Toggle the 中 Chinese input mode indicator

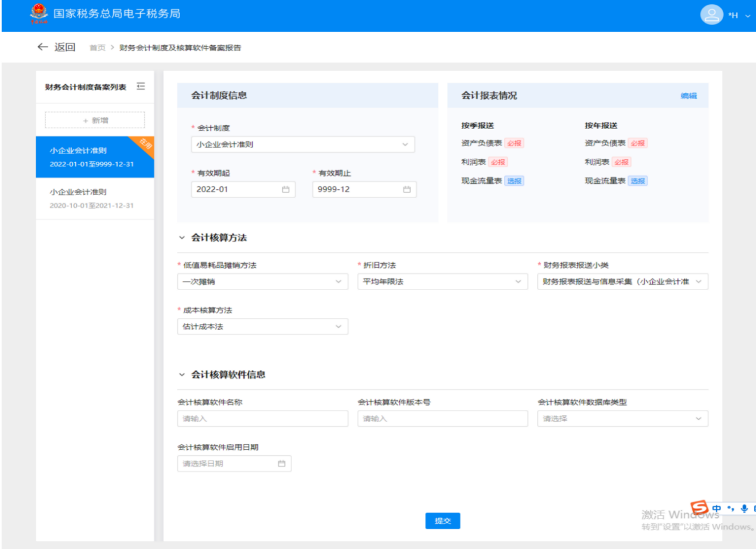point(717,508)
